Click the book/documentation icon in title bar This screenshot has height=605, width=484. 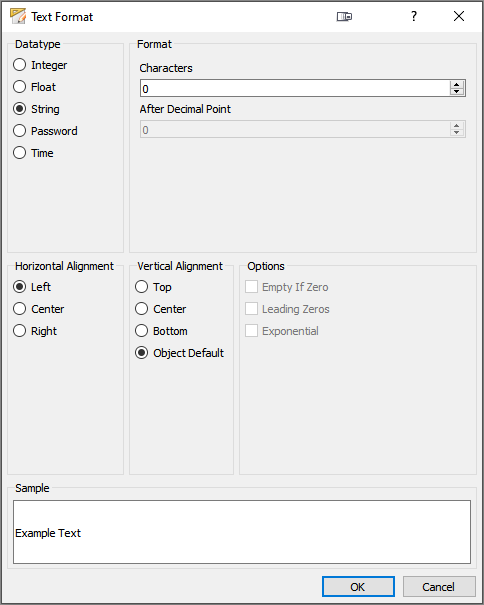[x=344, y=17]
